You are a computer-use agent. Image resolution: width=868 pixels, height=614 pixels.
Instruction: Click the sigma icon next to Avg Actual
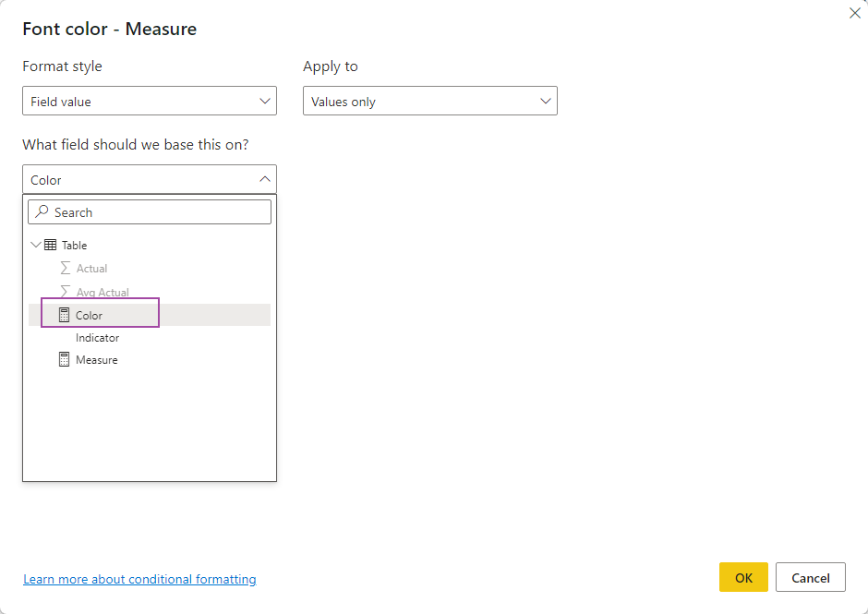66,292
